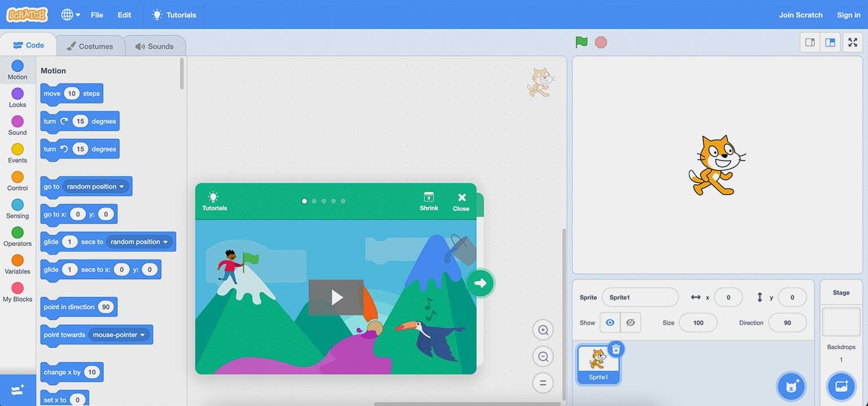Play the tutorial video

click(x=336, y=297)
